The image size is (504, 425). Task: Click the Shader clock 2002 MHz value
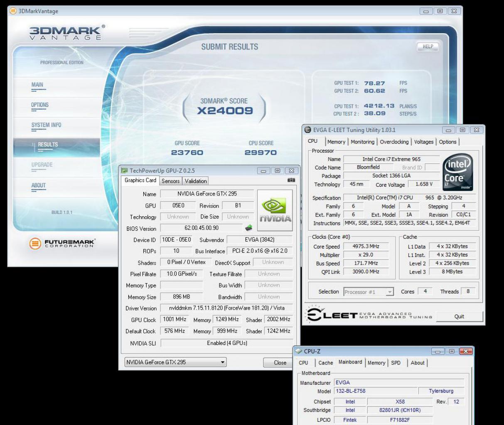278,320
